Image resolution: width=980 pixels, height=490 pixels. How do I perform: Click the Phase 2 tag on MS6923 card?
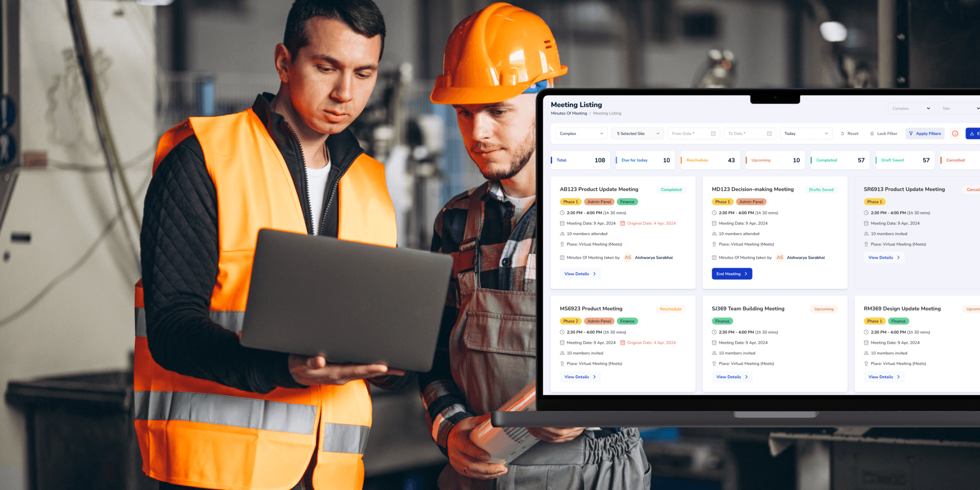click(x=570, y=321)
